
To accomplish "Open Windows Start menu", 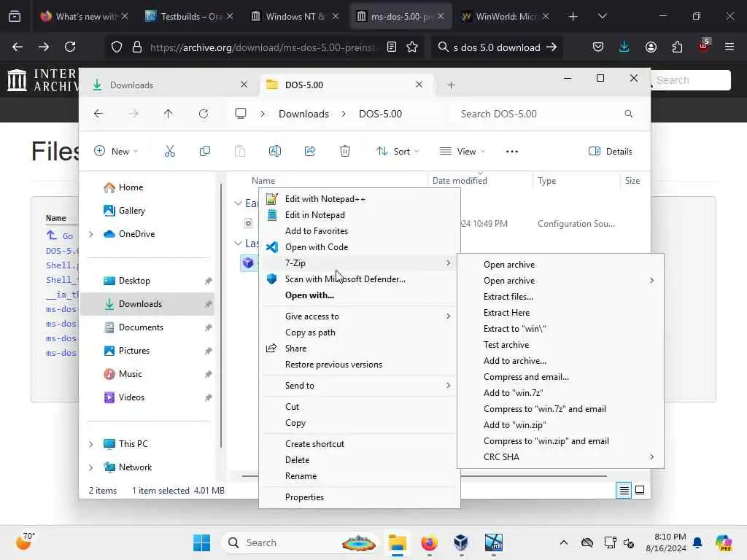I will 201,542.
